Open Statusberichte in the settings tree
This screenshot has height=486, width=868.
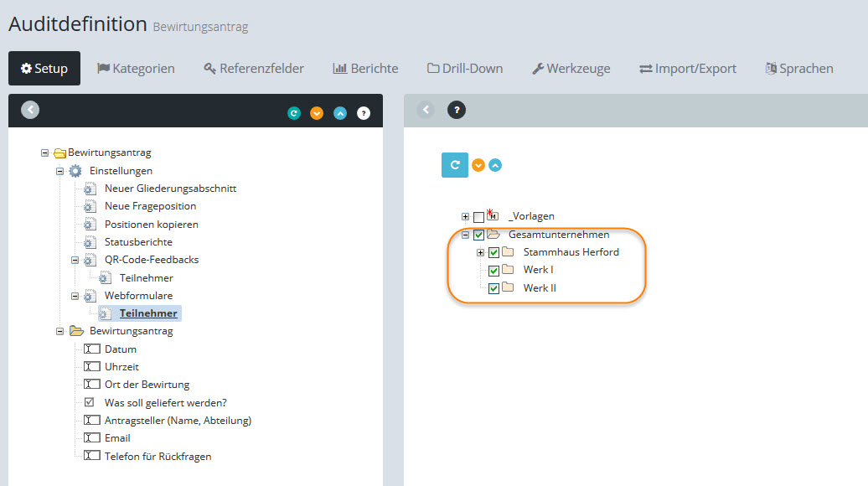[x=139, y=242]
